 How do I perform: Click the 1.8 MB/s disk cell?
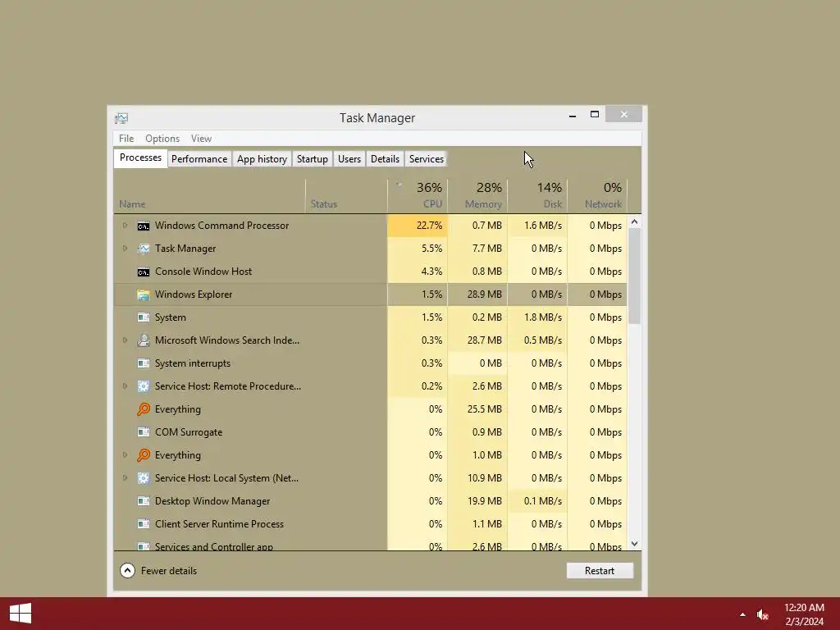click(x=538, y=317)
